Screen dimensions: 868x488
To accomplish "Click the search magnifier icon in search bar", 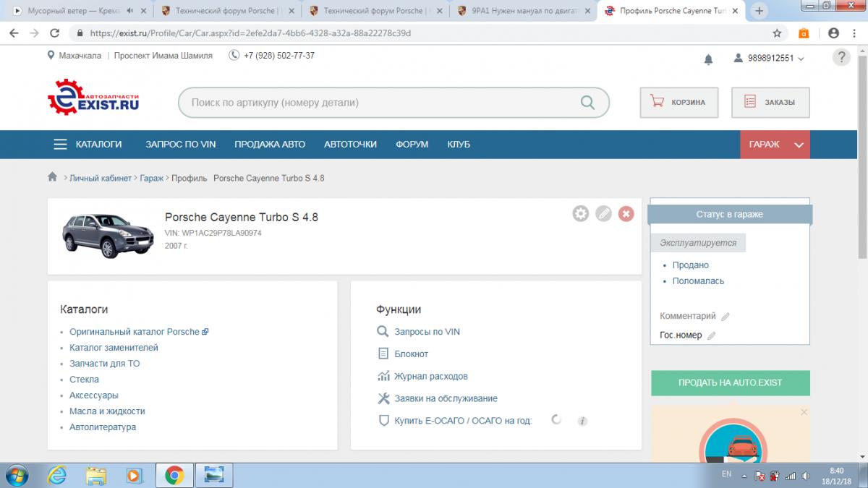I will pos(588,103).
